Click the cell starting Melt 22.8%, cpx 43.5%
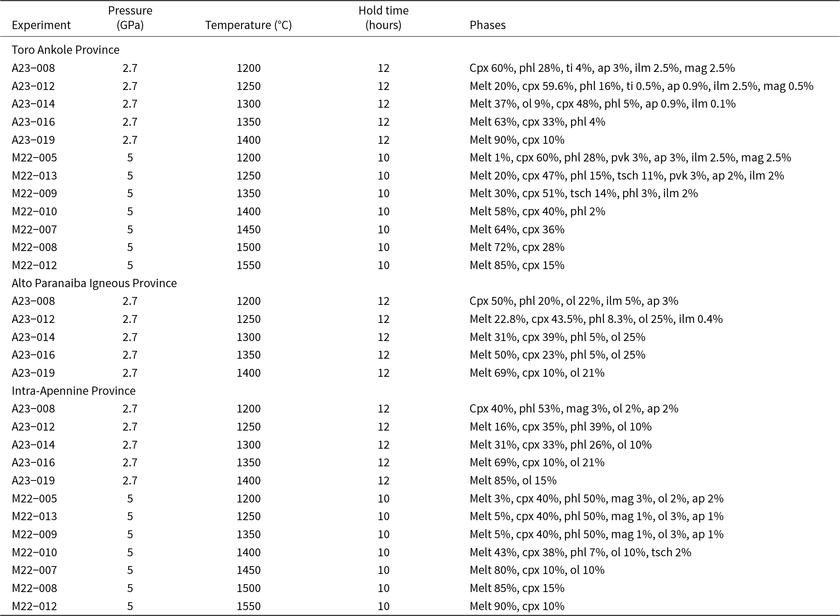The height and width of the screenshot is (616, 840). [x=596, y=319]
